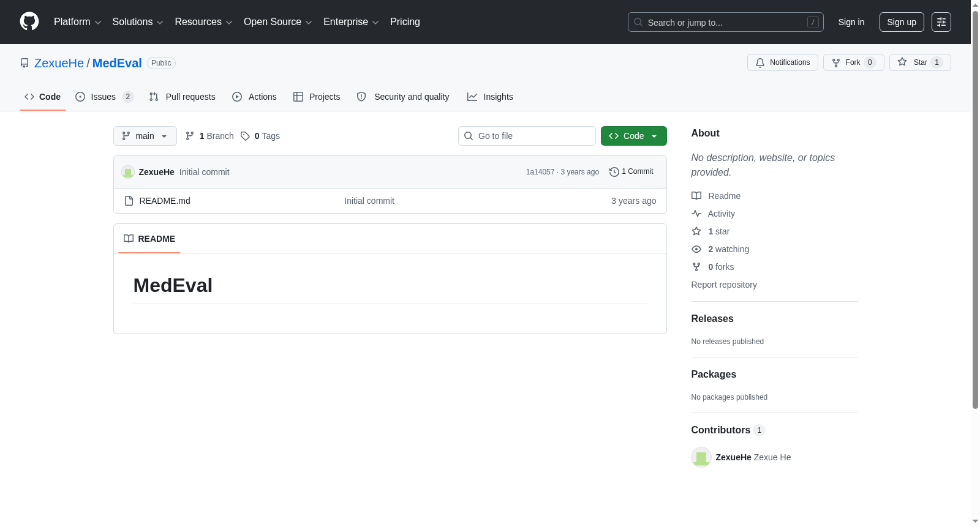Switch to the Code tab

[43, 97]
